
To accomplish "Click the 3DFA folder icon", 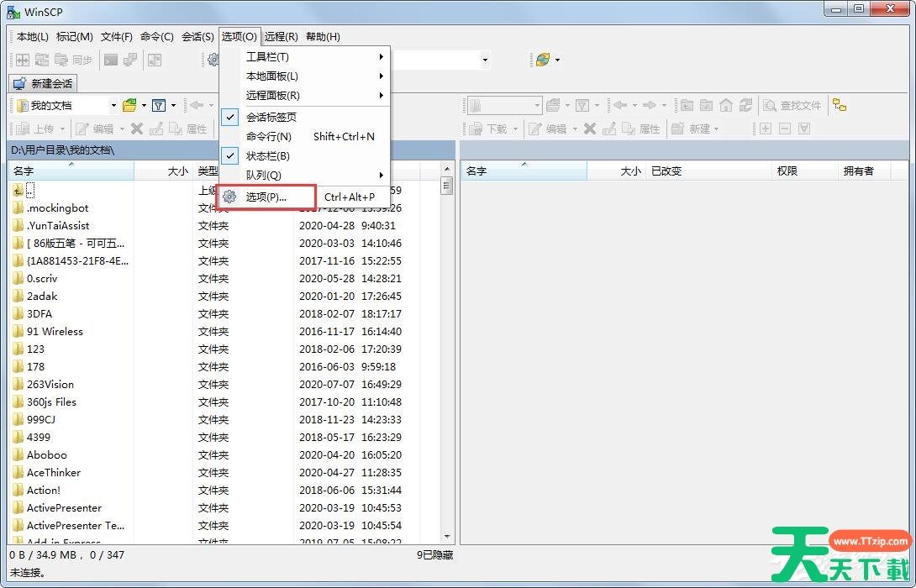I will click(x=18, y=313).
